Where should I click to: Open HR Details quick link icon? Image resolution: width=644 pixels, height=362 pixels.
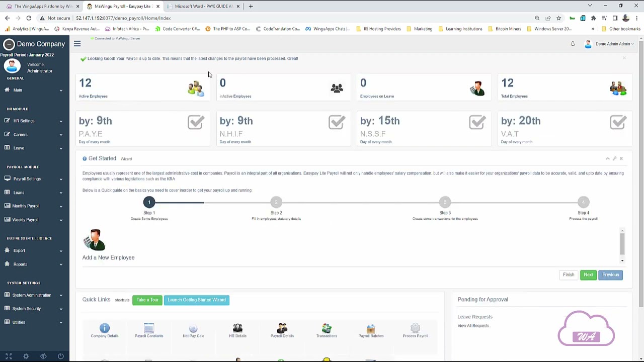(x=237, y=328)
